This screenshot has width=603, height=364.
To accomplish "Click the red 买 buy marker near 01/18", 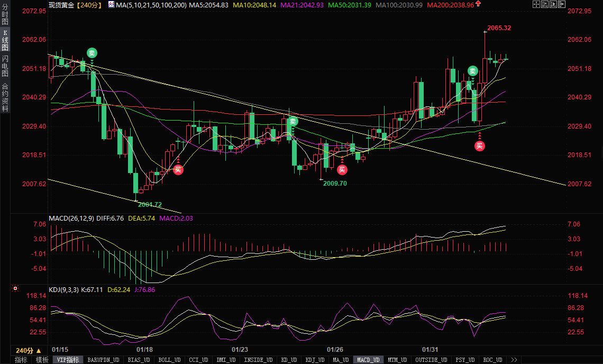I will click(x=178, y=170).
